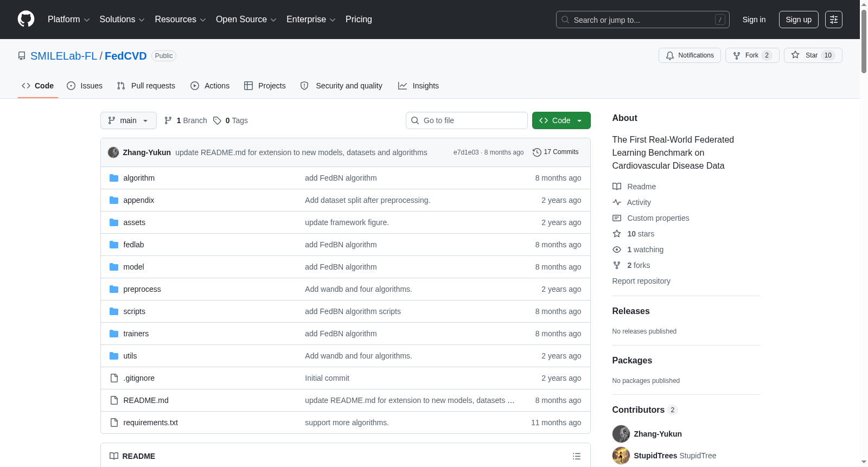This screenshot has height=467, width=868.
Task: Click the Activity pulse icon in About
Action: (x=617, y=202)
